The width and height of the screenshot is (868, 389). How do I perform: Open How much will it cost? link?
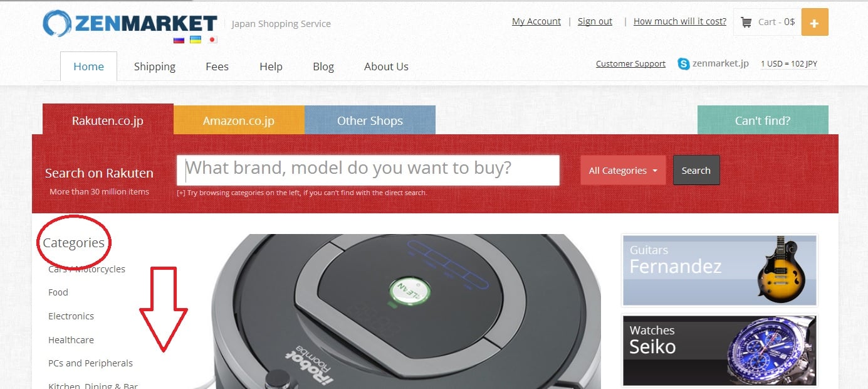click(x=680, y=21)
